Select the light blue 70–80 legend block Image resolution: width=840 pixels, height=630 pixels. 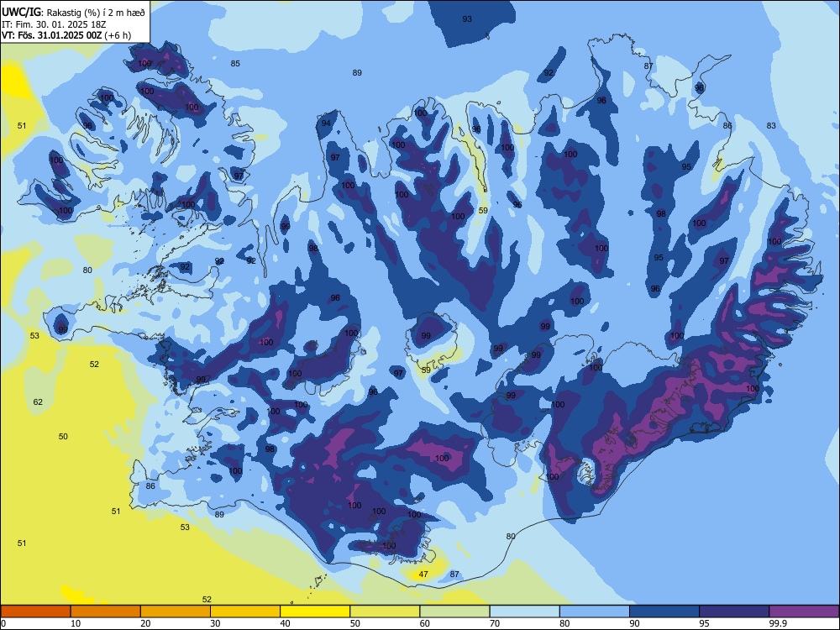[524, 612]
